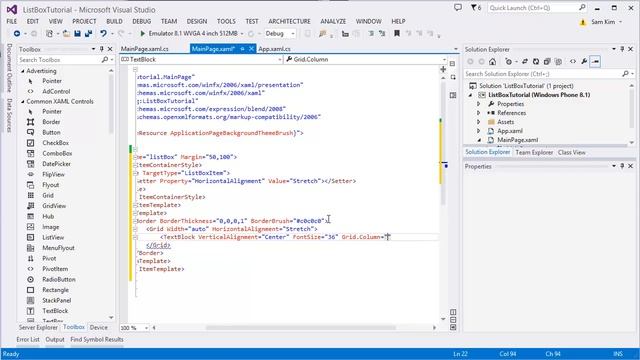Expand the Assets folder node

[x=479, y=122]
